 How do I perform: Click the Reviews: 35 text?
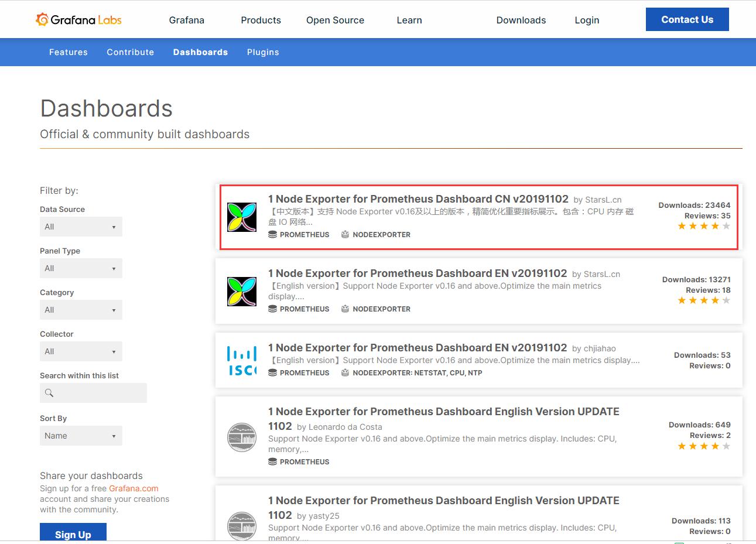(707, 215)
